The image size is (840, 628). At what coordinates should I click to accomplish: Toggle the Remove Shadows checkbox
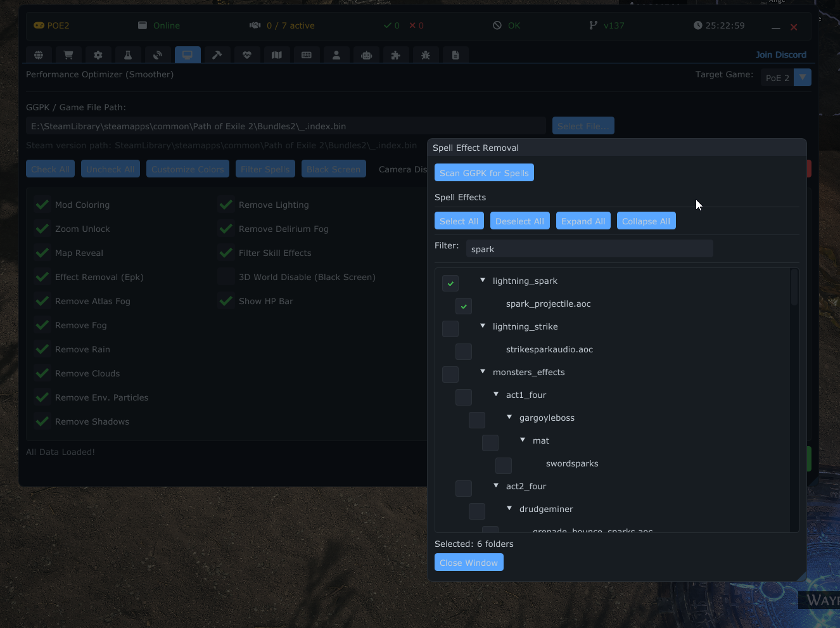coord(42,421)
